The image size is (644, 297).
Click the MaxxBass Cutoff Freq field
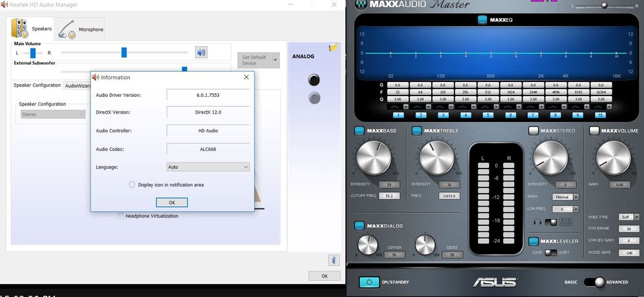pos(389,196)
